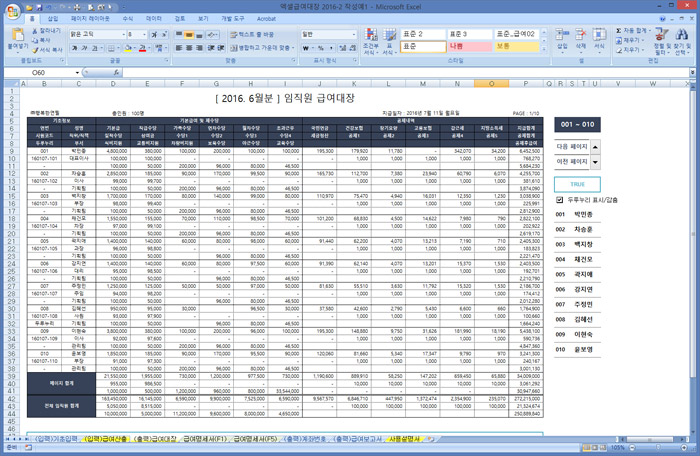Toggle bottom vertical alignment
Viewport: 700px width, 456px height.
pyautogui.click(x=199, y=34)
